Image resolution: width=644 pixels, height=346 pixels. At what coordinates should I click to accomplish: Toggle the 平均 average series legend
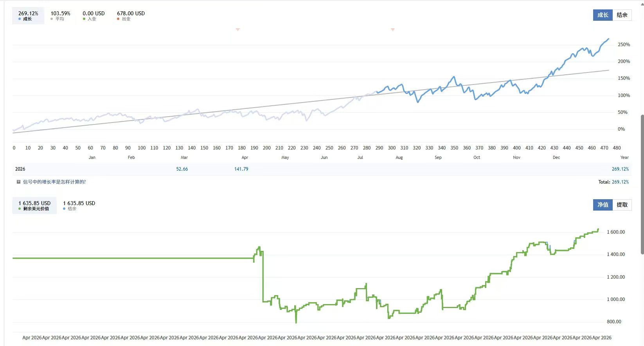(x=60, y=16)
